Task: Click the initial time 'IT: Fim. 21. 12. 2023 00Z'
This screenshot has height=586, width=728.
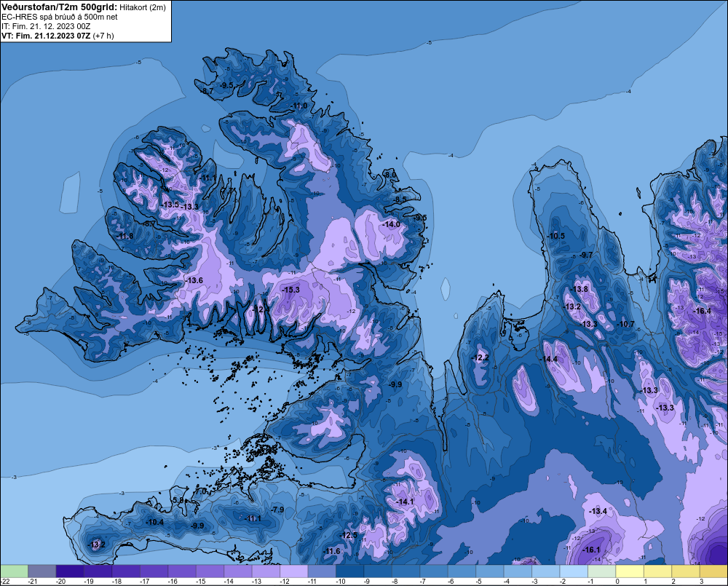Action: click(46, 26)
